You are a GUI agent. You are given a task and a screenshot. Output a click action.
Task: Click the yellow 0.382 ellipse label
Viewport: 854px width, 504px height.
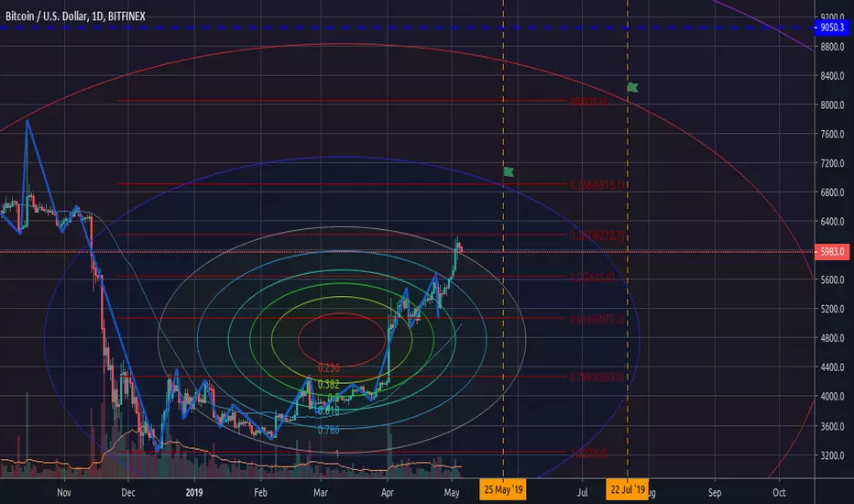coord(328,384)
